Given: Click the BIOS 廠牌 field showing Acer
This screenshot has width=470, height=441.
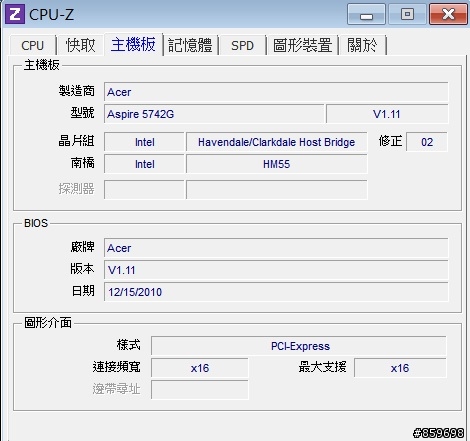Looking at the screenshot, I should point(276,248).
